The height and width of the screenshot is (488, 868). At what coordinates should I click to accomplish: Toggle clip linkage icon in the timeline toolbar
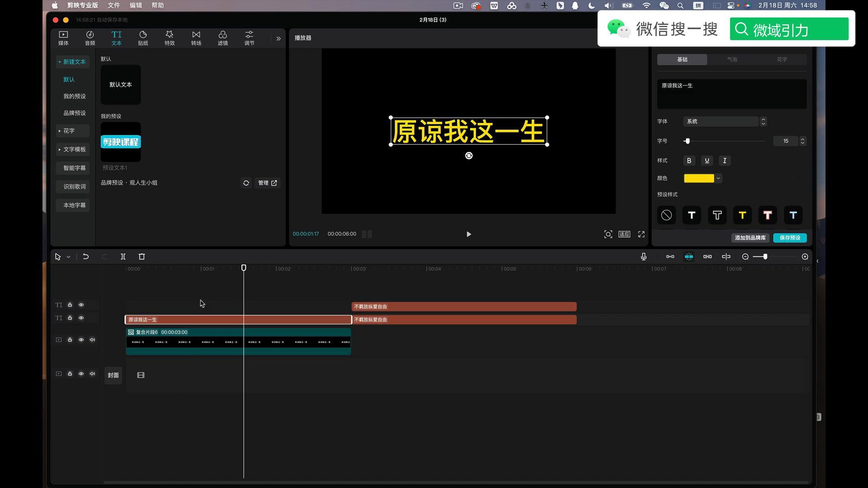(708, 257)
